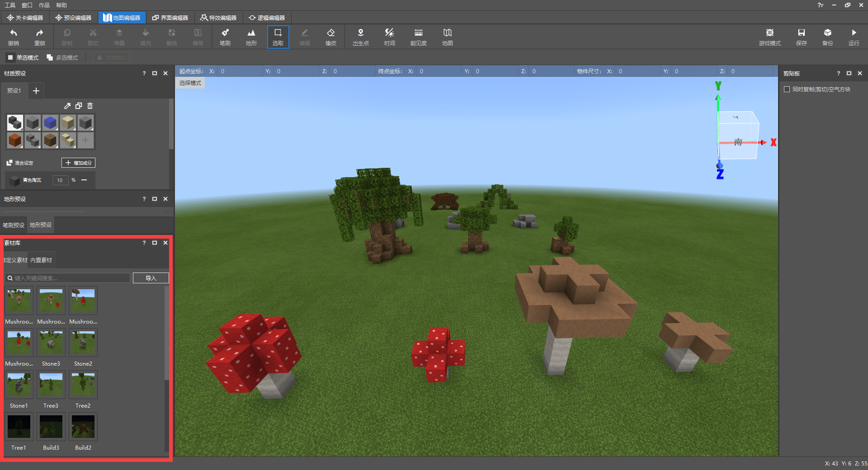Click the 增加成分 add component button
This screenshot has width=868, height=470.
point(78,163)
